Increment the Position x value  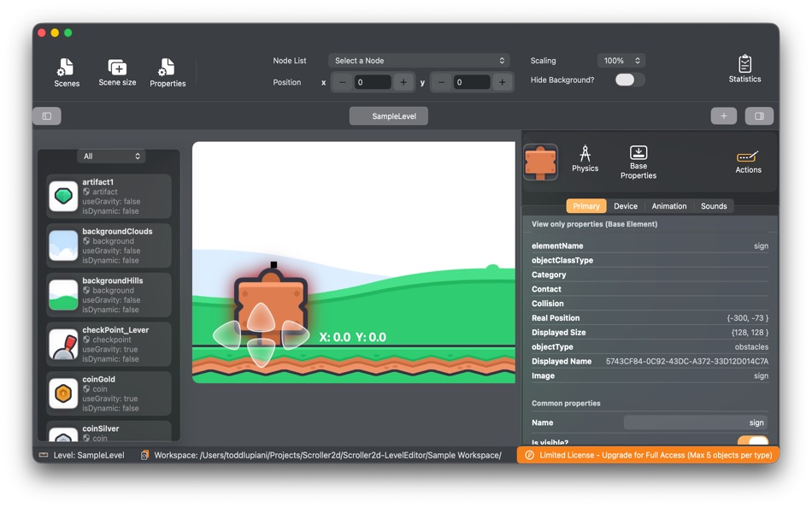coord(402,82)
